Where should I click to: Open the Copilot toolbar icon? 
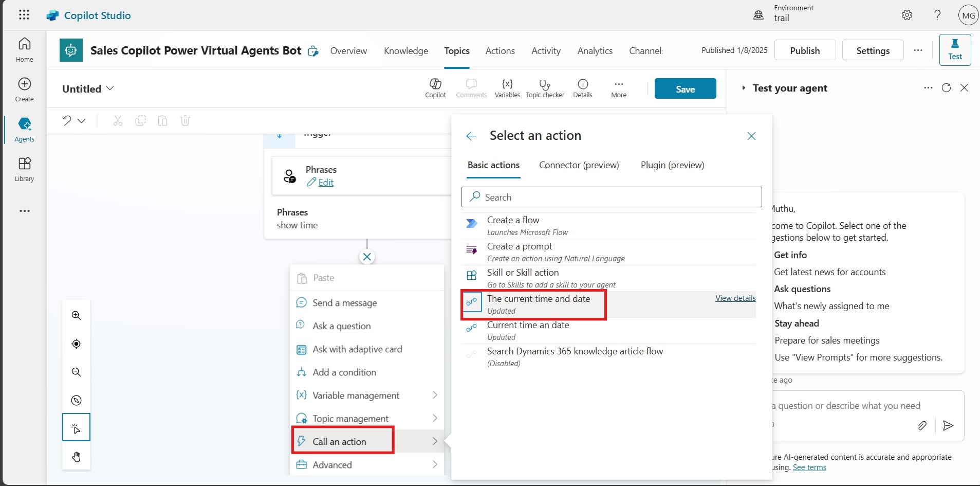click(x=435, y=88)
